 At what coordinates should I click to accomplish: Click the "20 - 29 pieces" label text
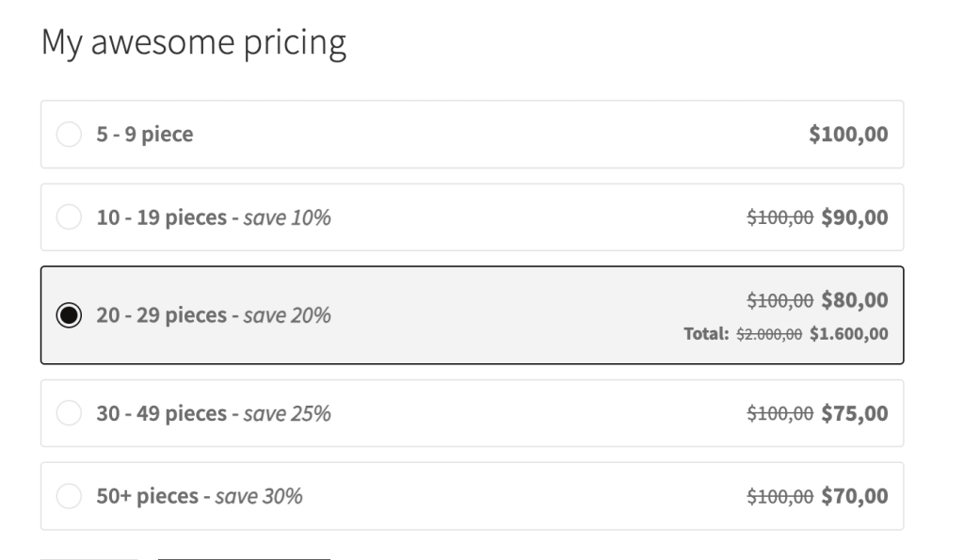161,315
